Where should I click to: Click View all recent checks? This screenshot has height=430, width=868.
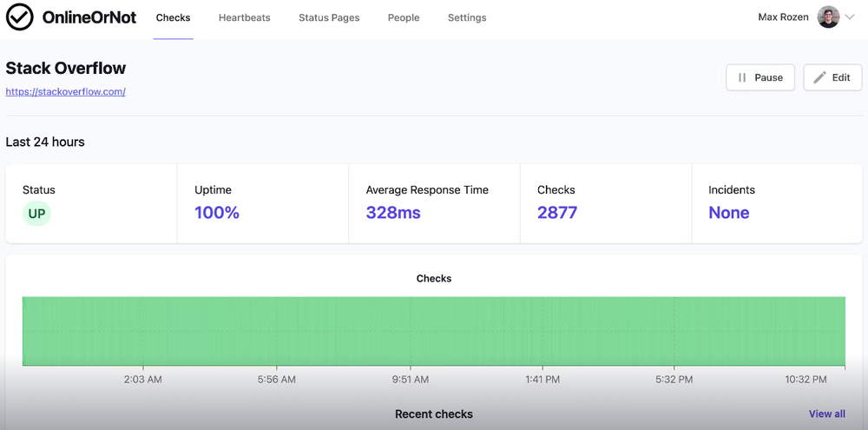point(827,414)
